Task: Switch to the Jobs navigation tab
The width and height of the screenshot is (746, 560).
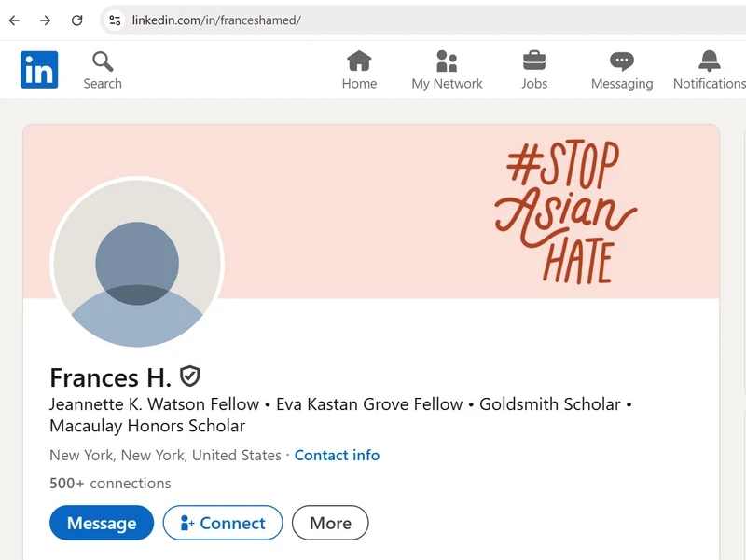Action: [534, 69]
